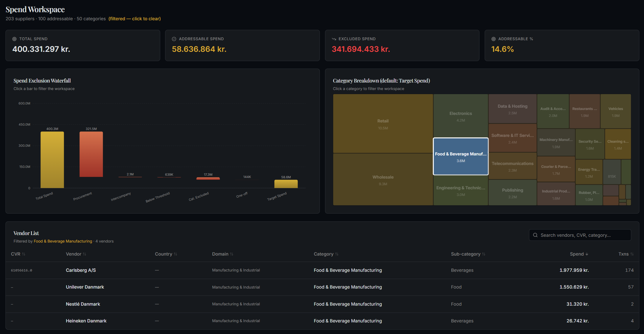Click the Addressable Spend check-circle icon
644x334 pixels.
174,39
